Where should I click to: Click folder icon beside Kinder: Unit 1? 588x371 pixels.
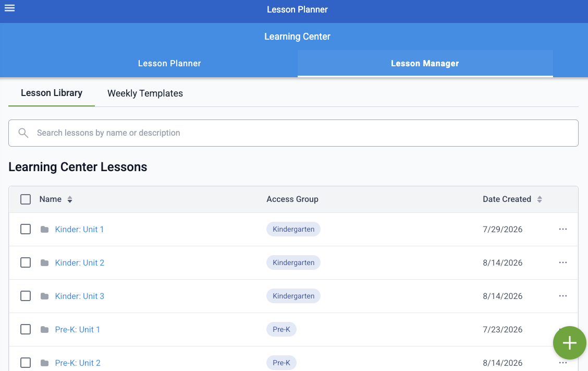(45, 229)
